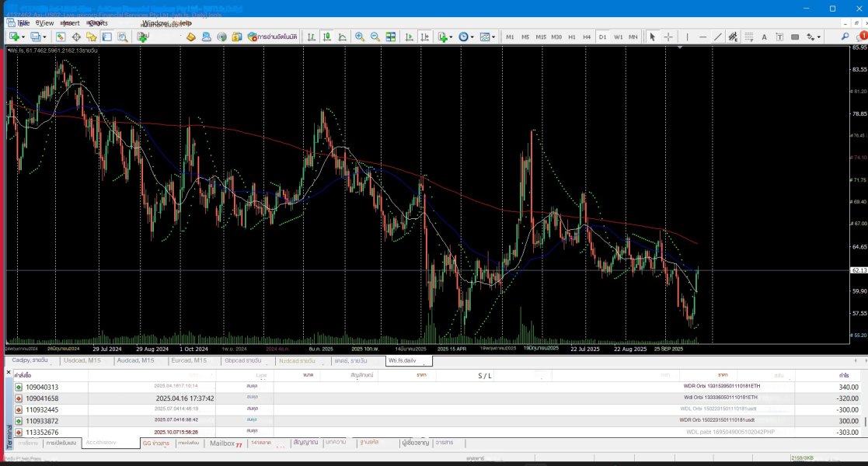
Task: Toggle the chart Auto Scroll button
Action: pos(410,37)
